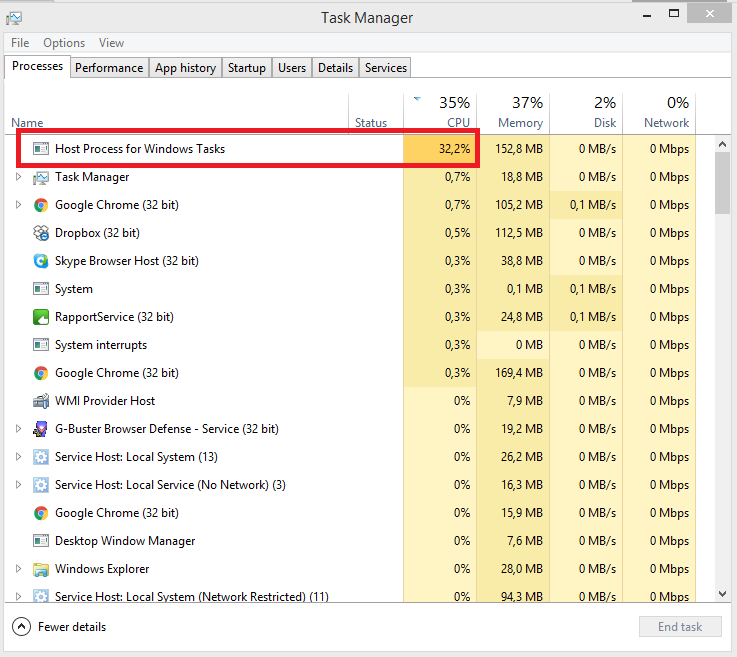Screen dimensions: 737x657
Task: Close the Task Manager window
Action: point(710,14)
